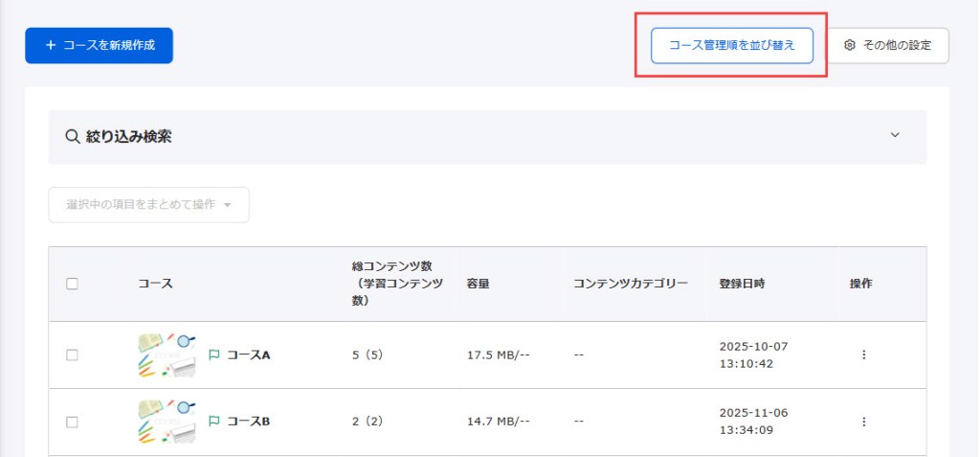The image size is (980, 457).
Task: Click the plus icon on the new course button
Action: point(51,46)
